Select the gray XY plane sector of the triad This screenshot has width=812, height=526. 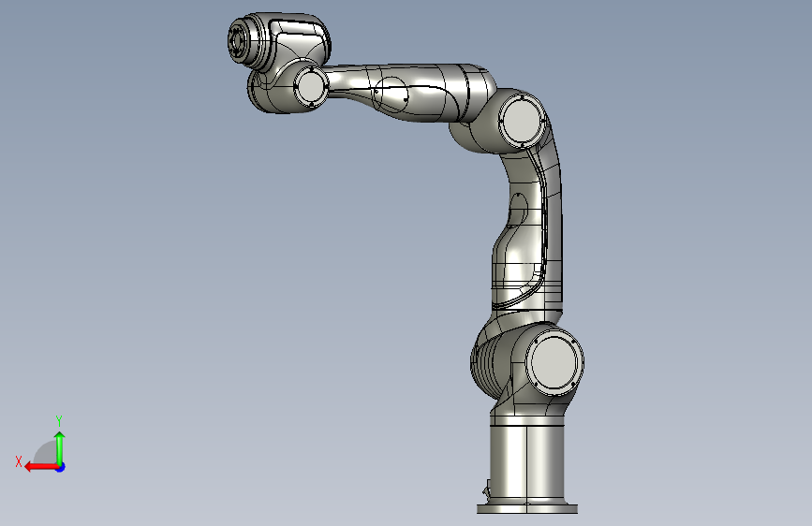click(x=46, y=454)
